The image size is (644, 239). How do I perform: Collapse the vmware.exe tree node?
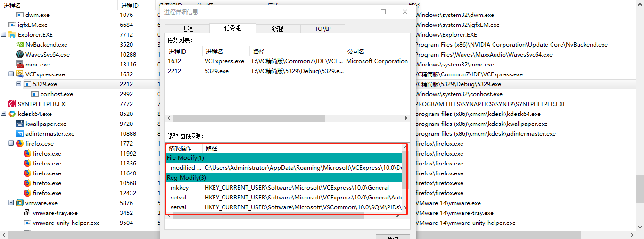tap(11, 203)
